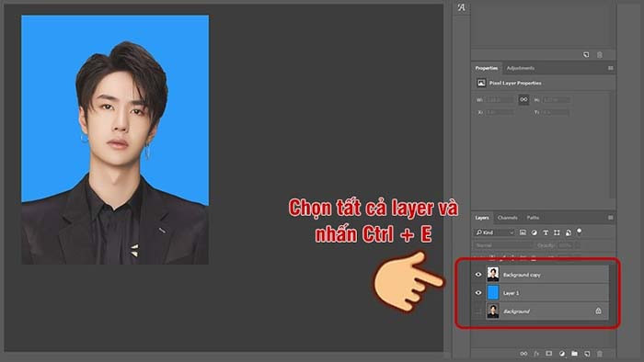The image size is (644, 362).
Task: Click the Pixel Layer Properties label
Action: 515,84
